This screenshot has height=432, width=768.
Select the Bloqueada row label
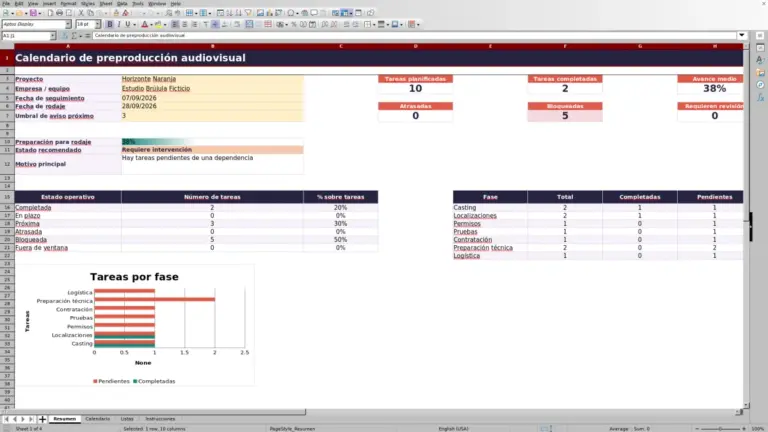pyautogui.click(x=68, y=240)
